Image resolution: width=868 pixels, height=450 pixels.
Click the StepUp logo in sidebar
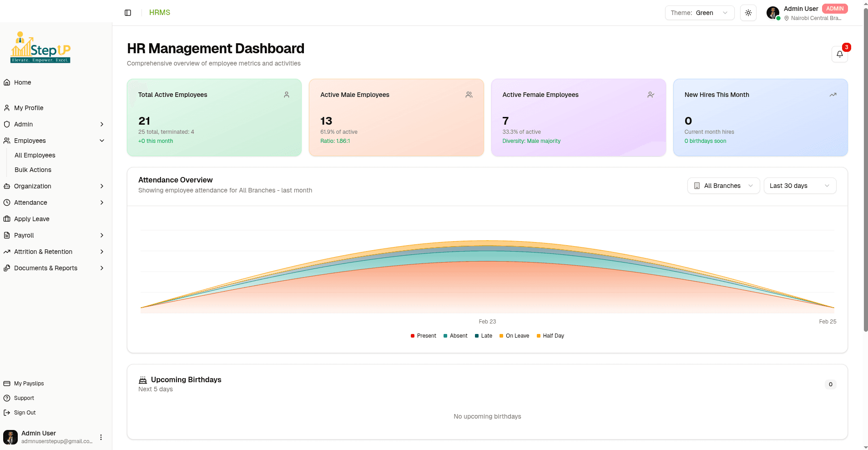(x=40, y=47)
